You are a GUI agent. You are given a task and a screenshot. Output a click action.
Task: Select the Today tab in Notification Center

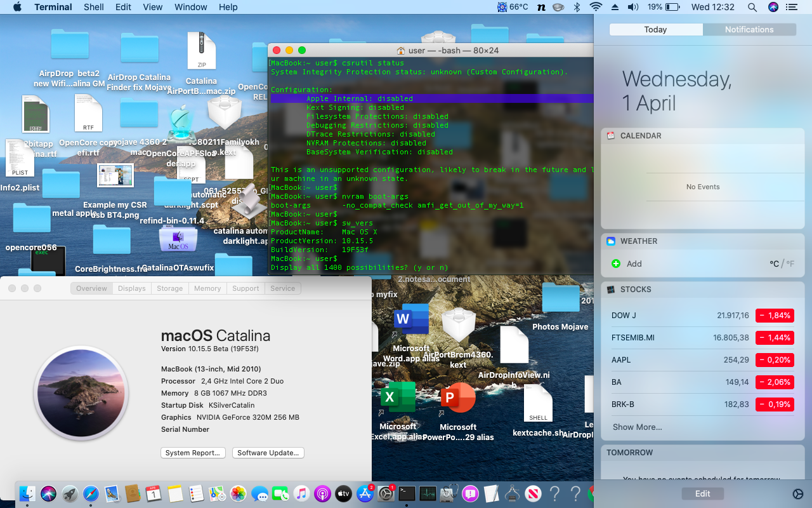(655, 30)
